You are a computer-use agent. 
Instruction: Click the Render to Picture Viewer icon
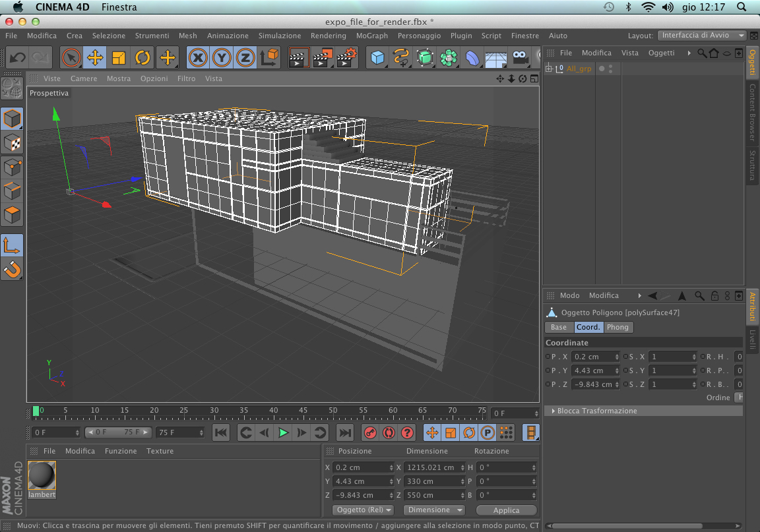(323, 58)
